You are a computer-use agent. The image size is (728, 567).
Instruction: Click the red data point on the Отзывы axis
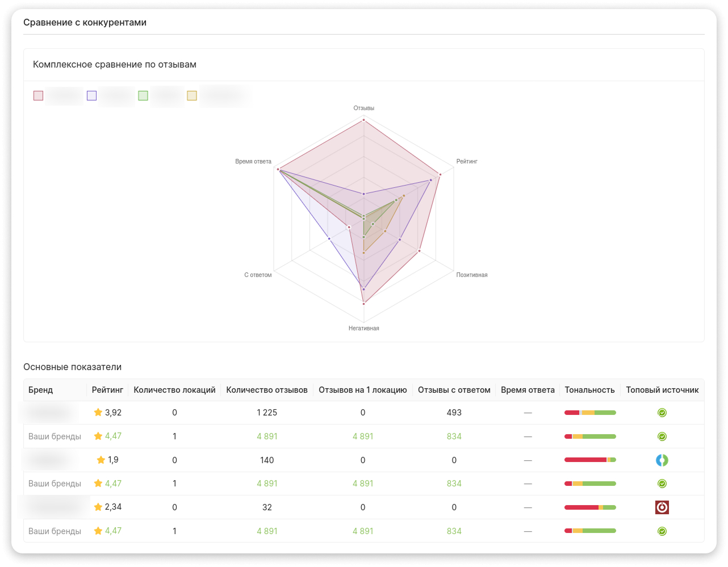[x=364, y=120]
